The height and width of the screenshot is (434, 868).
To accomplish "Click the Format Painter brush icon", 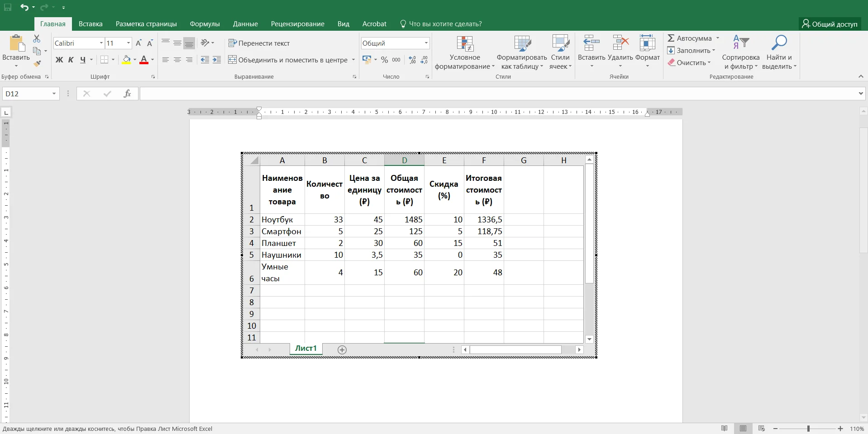I will click(x=37, y=63).
